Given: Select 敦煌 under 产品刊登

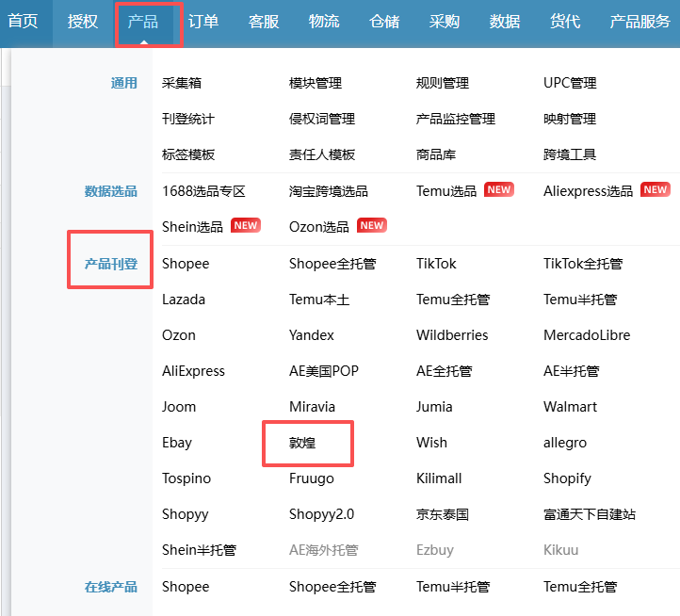Looking at the screenshot, I should coord(302,443).
